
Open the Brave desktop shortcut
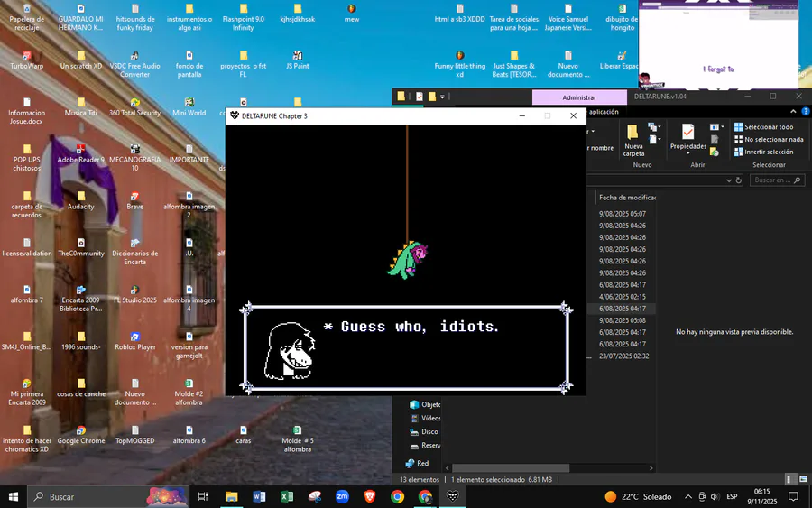[134, 200]
